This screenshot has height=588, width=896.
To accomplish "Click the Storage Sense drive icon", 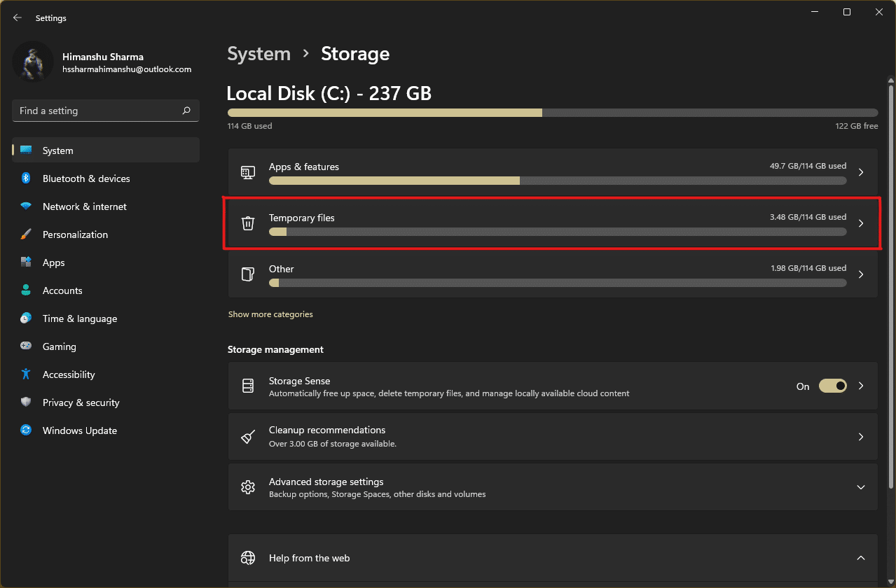I will 248,386.
